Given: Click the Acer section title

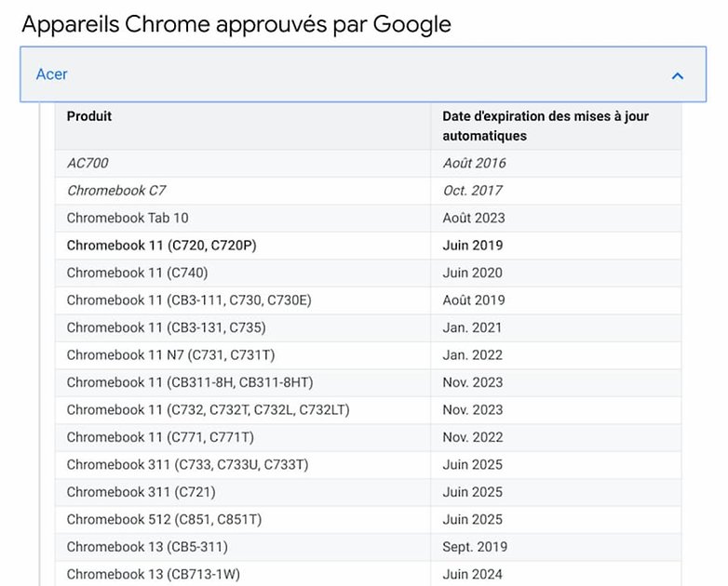Looking at the screenshot, I should (x=51, y=74).
